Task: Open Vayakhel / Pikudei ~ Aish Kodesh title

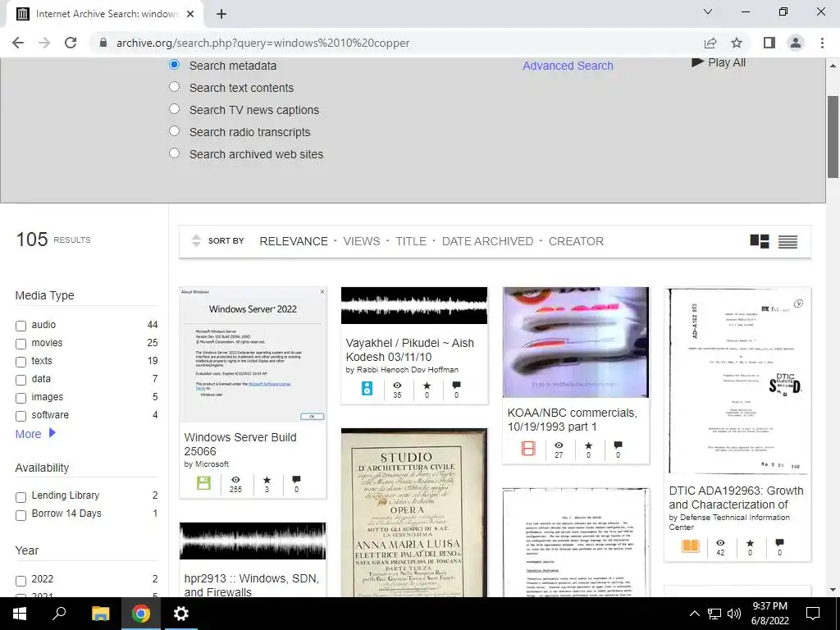Action: tap(410, 349)
